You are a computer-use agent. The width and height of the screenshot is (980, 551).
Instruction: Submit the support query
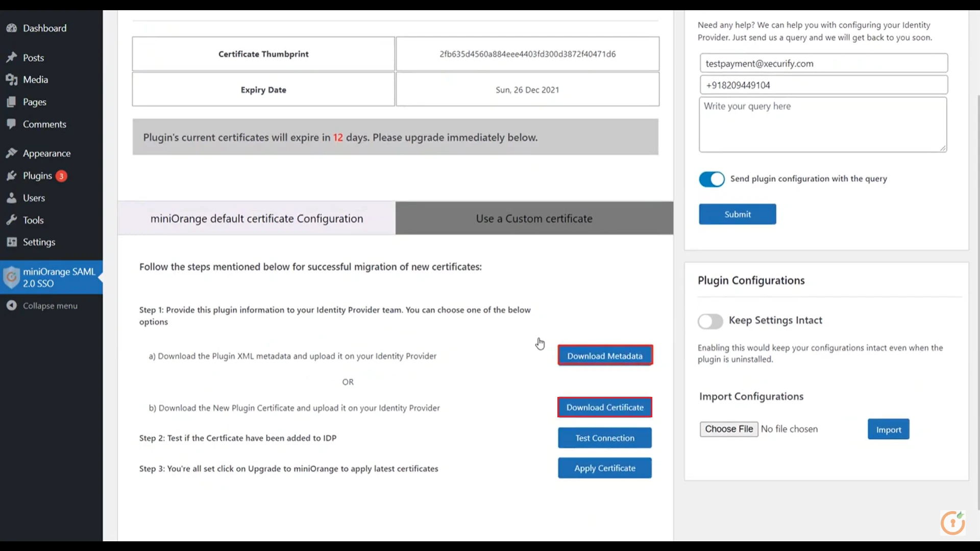click(738, 214)
